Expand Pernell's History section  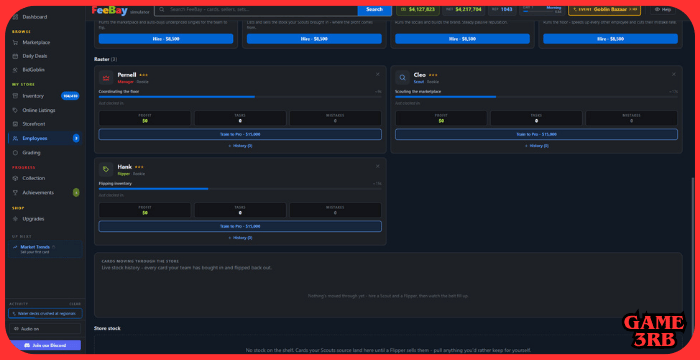pos(240,146)
